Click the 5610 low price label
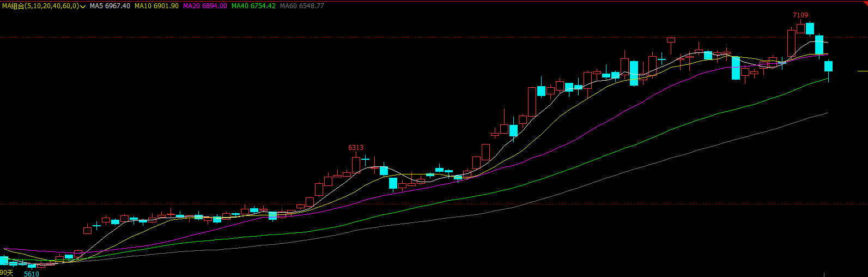This screenshot has height=277, width=868. pyautogui.click(x=32, y=274)
